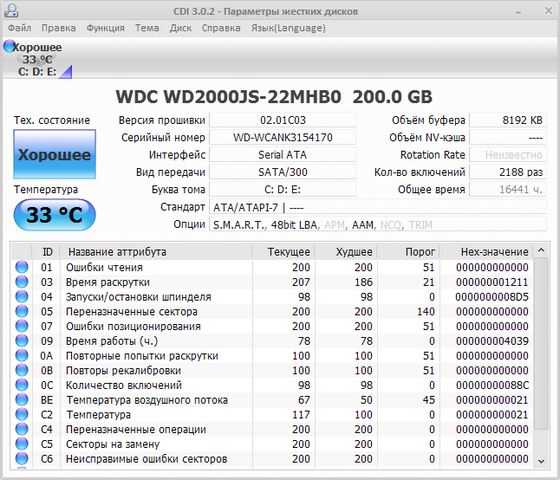Click the large Хорошее health status button
Screen dimensions: 560x480
point(55,154)
